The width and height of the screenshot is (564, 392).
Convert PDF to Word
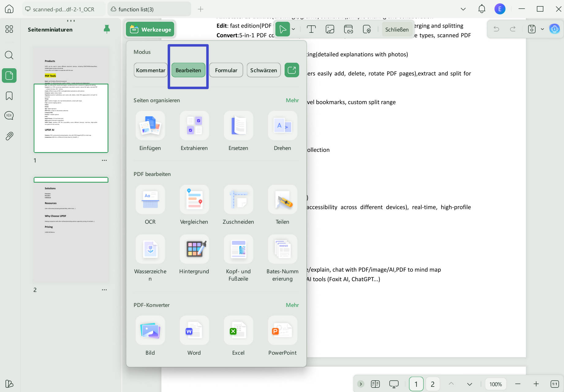tap(194, 330)
